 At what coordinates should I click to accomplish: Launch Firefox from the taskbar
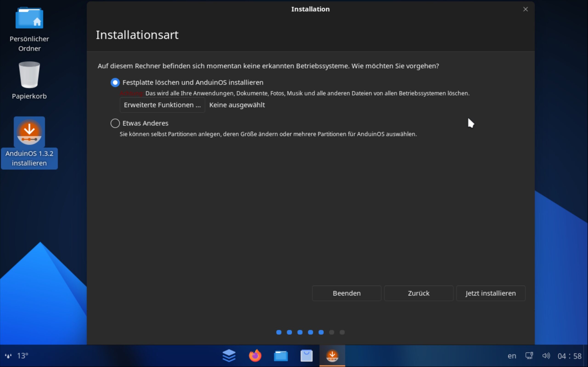(255, 356)
